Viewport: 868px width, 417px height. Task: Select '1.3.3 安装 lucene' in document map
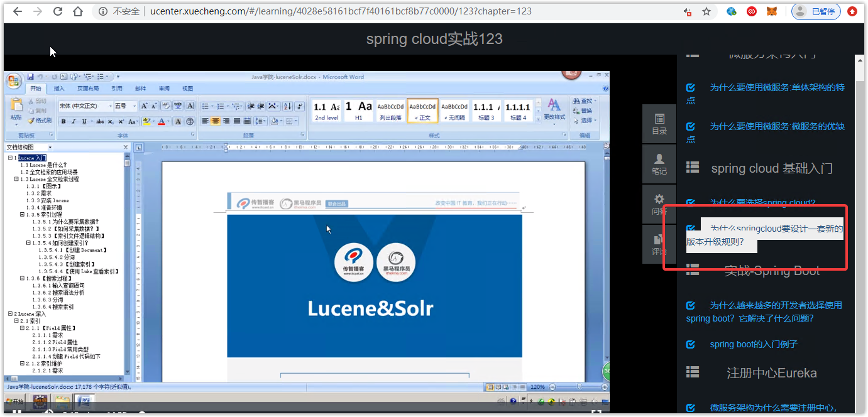pos(48,200)
